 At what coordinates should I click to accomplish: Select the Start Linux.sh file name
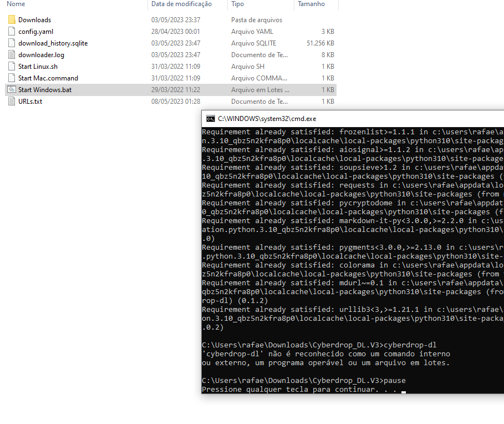click(38, 67)
